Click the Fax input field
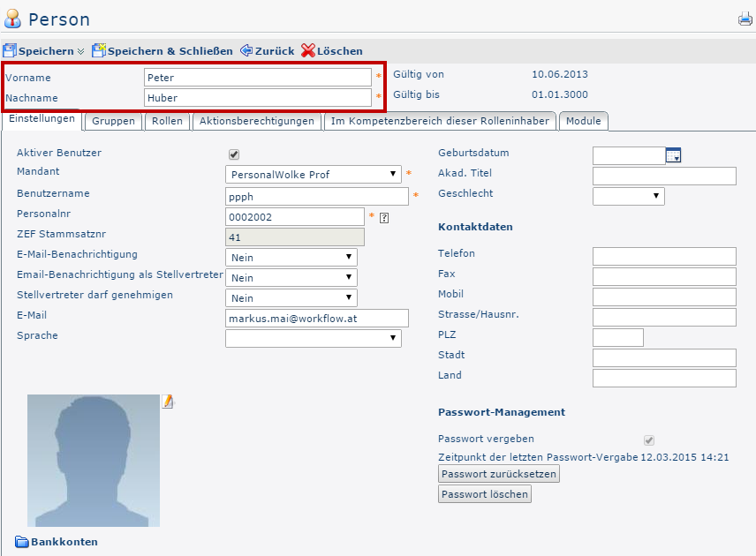This screenshot has height=556, width=756. (664, 276)
